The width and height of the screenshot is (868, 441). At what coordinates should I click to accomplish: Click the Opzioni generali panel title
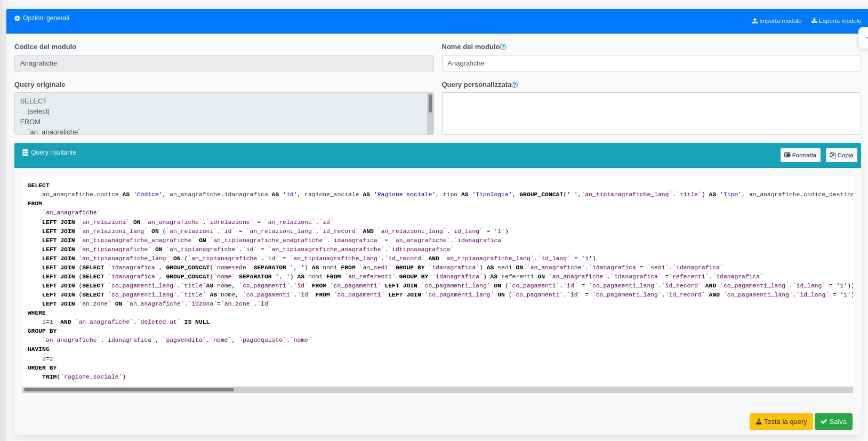coord(46,18)
